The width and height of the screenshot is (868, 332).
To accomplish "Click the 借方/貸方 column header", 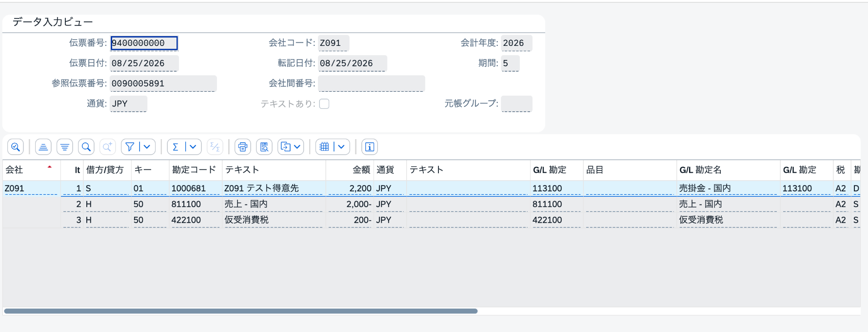I will (107, 170).
